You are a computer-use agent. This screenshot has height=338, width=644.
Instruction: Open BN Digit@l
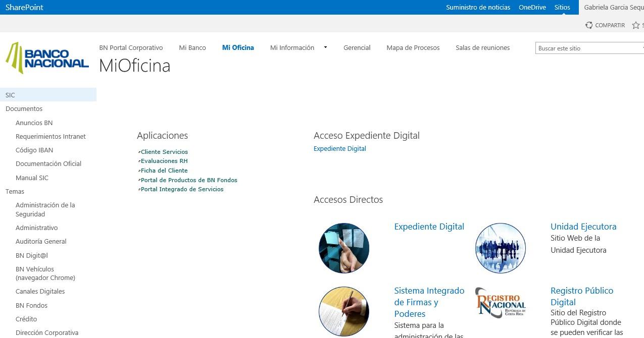32,255
